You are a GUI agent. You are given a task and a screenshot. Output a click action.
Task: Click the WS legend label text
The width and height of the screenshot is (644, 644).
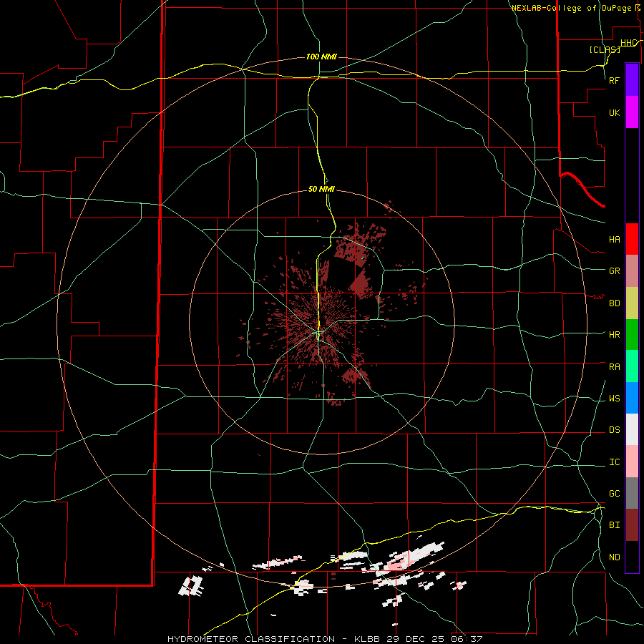pyautogui.click(x=615, y=399)
